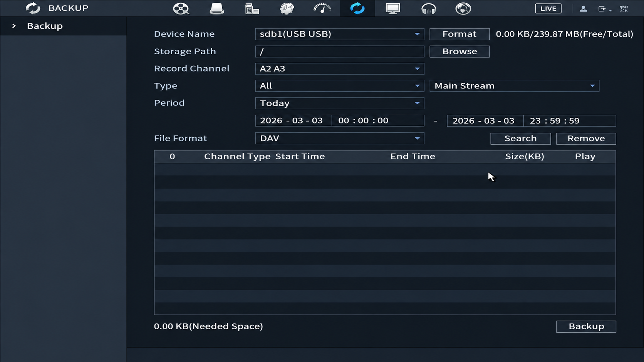Click the documents icon beside the drive icon

point(252,8)
